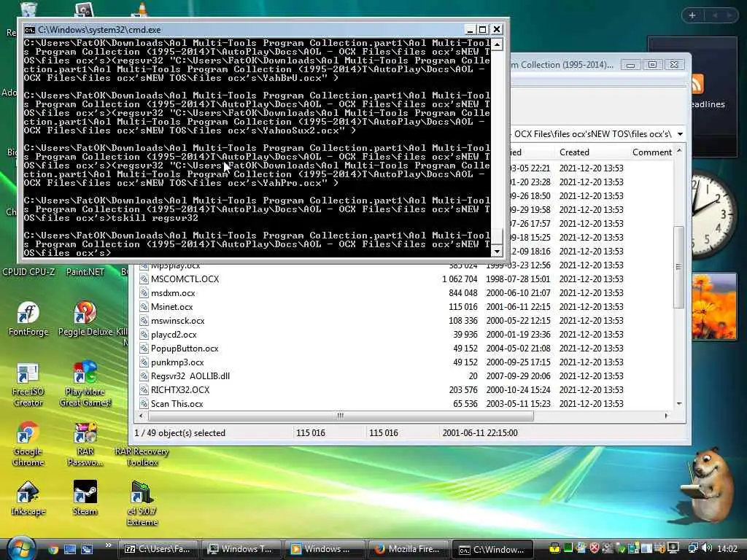This screenshot has height=560, width=747.
Task: Click the Paint.NET desktop label
Action: tap(85, 272)
